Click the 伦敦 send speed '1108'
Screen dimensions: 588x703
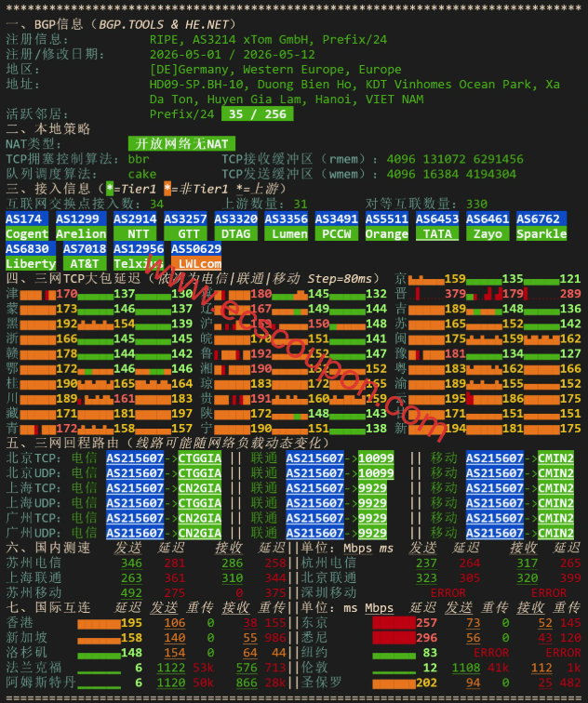466,668
